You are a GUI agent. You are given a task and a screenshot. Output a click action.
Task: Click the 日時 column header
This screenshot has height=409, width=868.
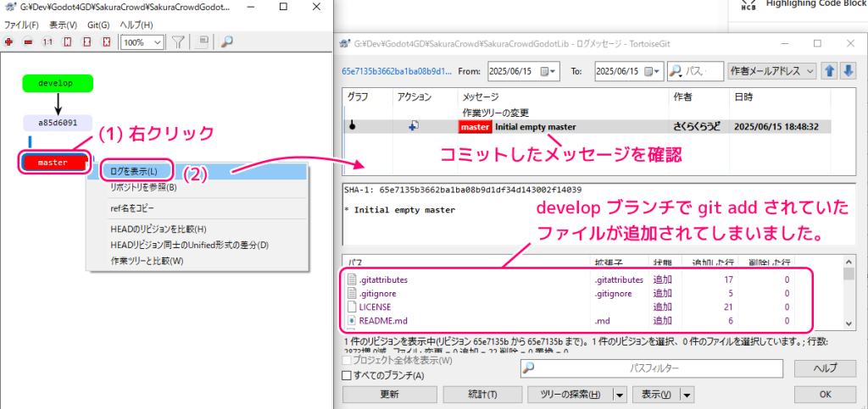743,97
